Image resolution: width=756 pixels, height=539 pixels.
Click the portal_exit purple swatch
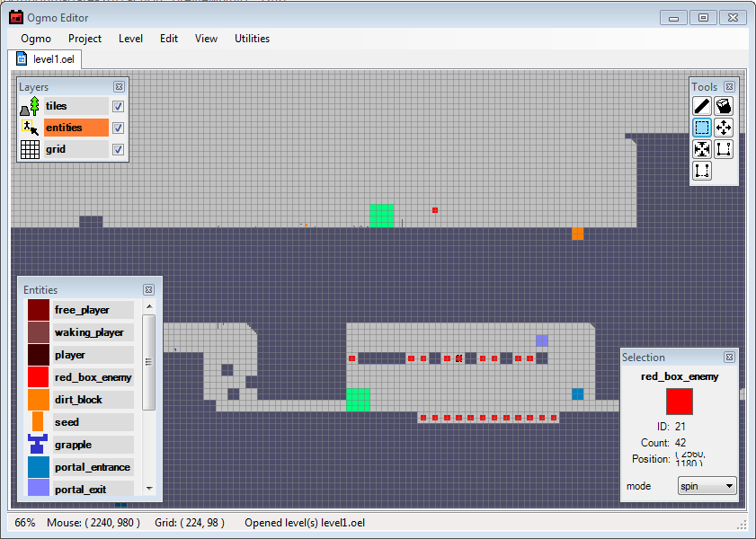pyautogui.click(x=38, y=487)
